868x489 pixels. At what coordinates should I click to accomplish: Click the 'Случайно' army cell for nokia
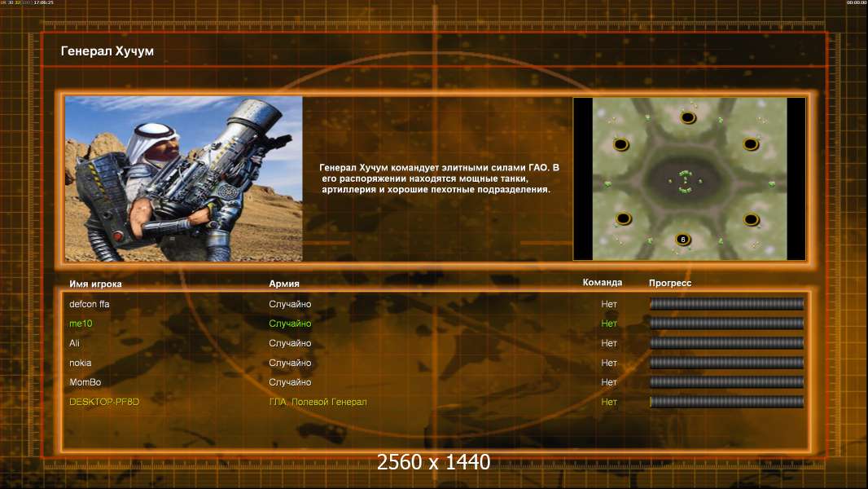click(x=290, y=363)
